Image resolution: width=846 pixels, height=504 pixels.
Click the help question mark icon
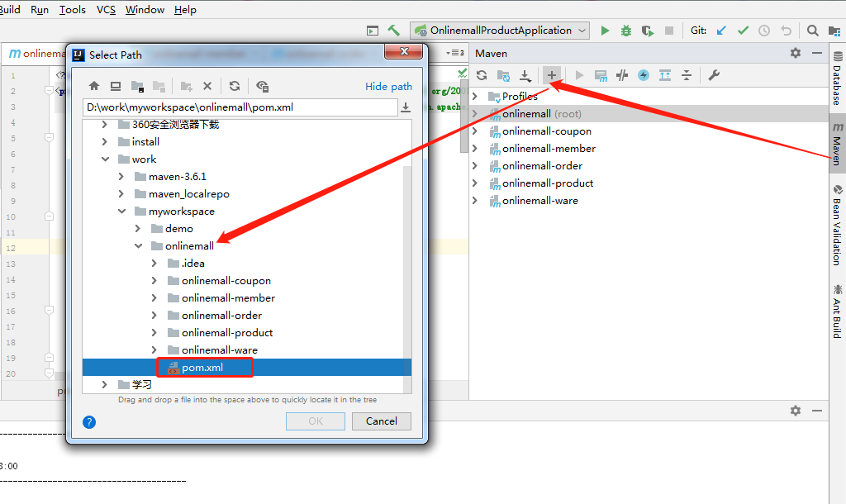coord(89,422)
